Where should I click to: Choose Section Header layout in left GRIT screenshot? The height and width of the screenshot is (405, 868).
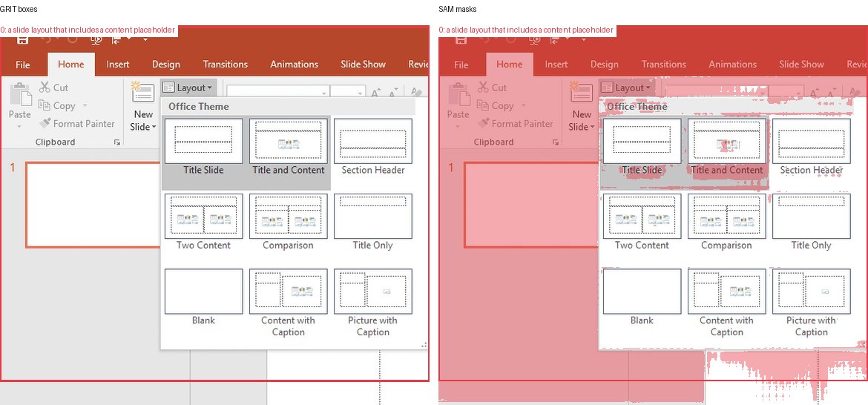pyautogui.click(x=373, y=147)
